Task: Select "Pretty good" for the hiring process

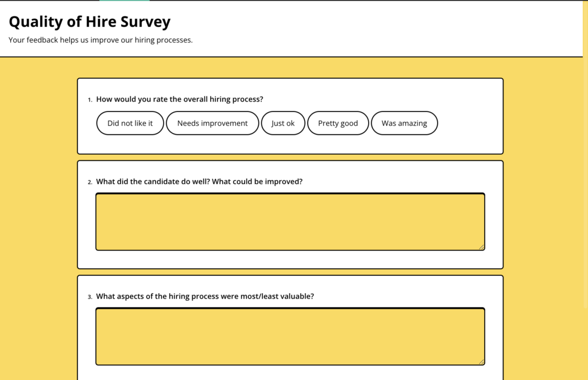Action: 338,123
